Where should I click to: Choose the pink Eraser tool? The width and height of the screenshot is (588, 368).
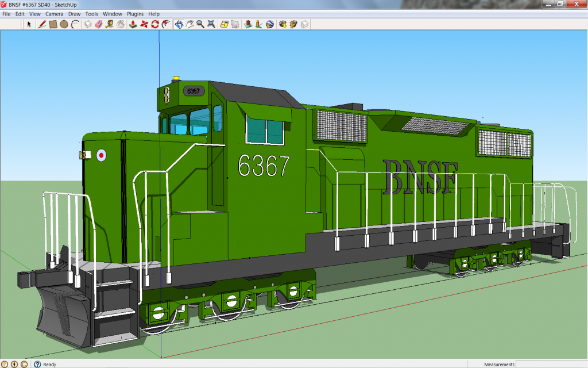[99, 24]
